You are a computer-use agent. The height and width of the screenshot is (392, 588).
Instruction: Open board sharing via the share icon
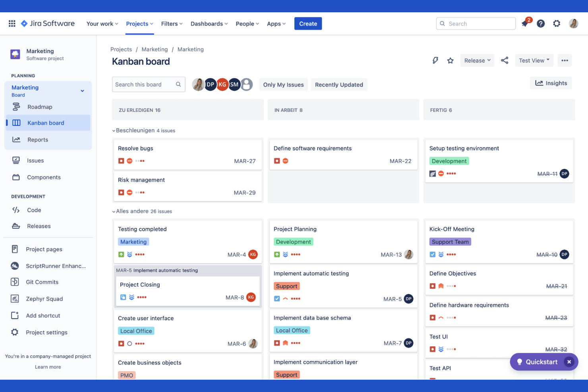tap(505, 60)
